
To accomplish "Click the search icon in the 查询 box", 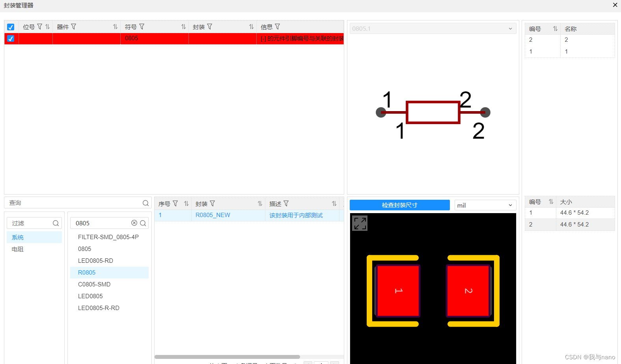I will [x=145, y=203].
